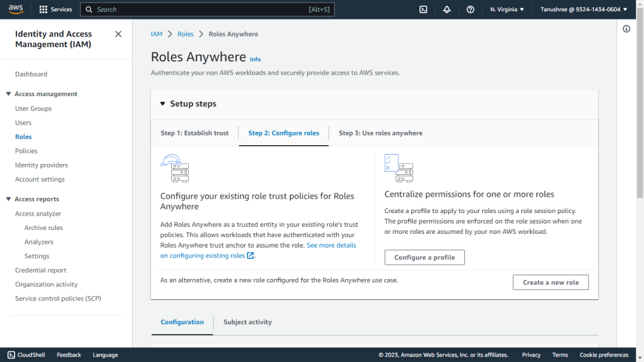Select Roles in the sidebar
644x362 pixels.
coord(23,136)
